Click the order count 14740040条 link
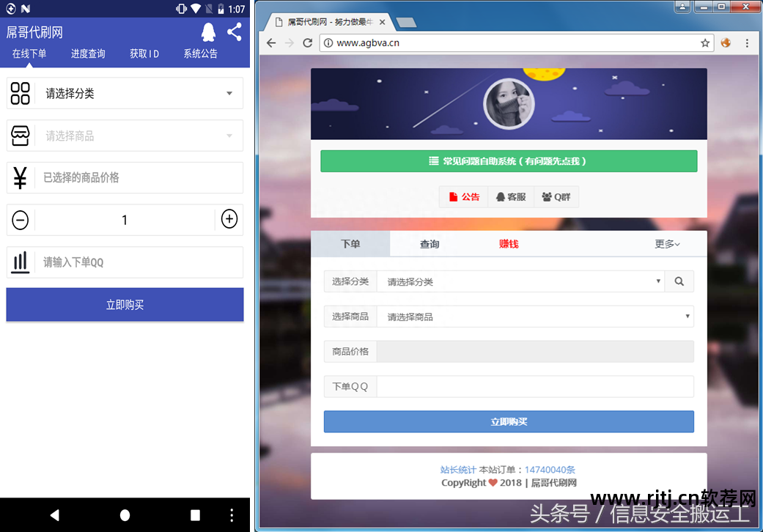Image resolution: width=763 pixels, height=532 pixels. [x=550, y=470]
